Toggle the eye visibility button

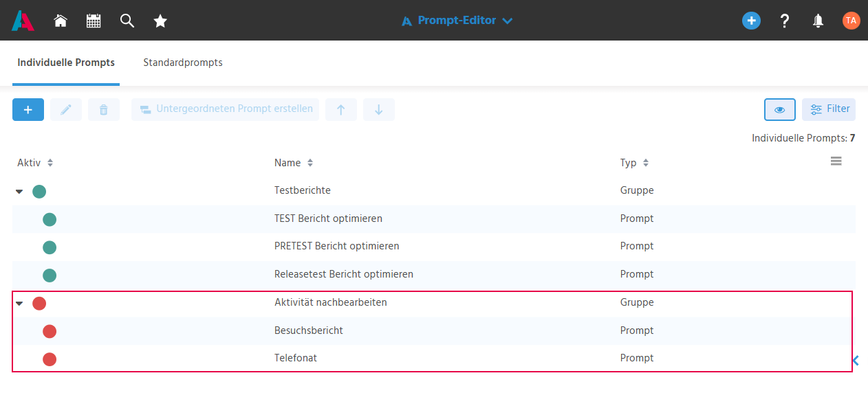(780, 109)
